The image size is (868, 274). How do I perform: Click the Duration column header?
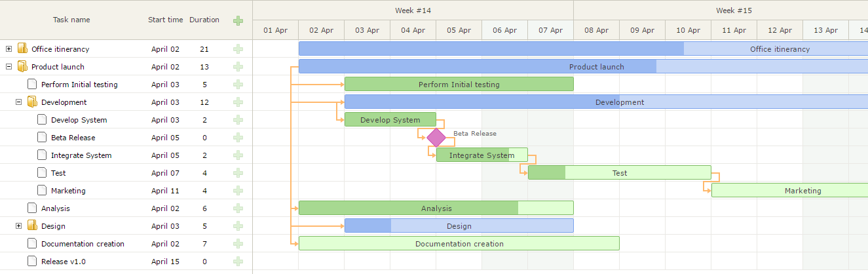pyautogui.click(x=204, y=20)
